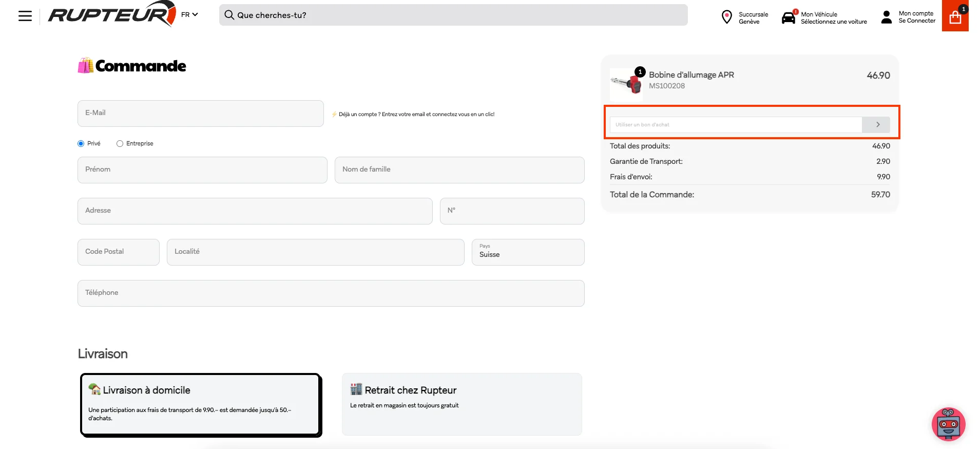Viewport: 980px width, 449px height.
Task: Select the Privé radio button
Action: 81,143
